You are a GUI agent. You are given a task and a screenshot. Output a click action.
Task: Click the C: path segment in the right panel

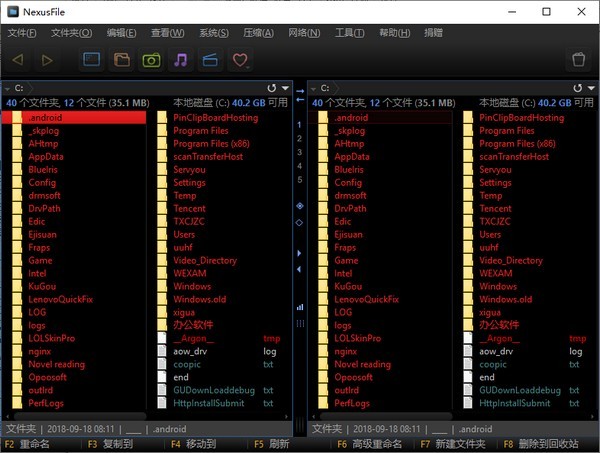coord(325,88)
